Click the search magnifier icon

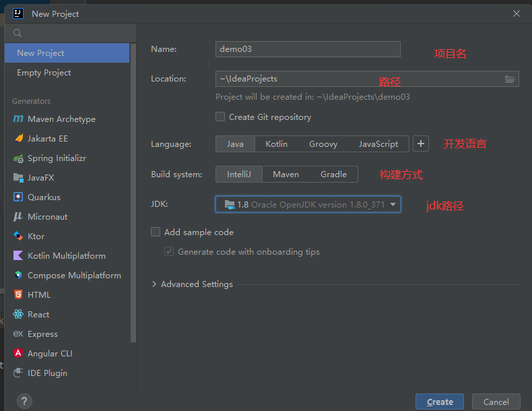(18, 33)
